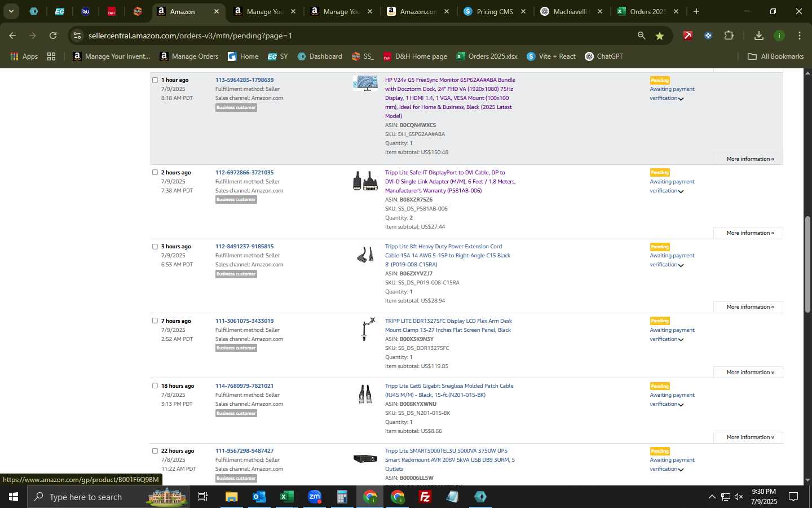View site information icon in address bar
Screen dimensions: 812x508
pos(77,36)
